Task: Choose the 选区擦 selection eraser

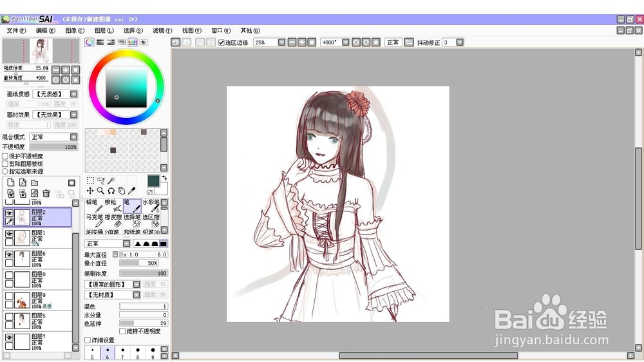Action: pos(151,220)
